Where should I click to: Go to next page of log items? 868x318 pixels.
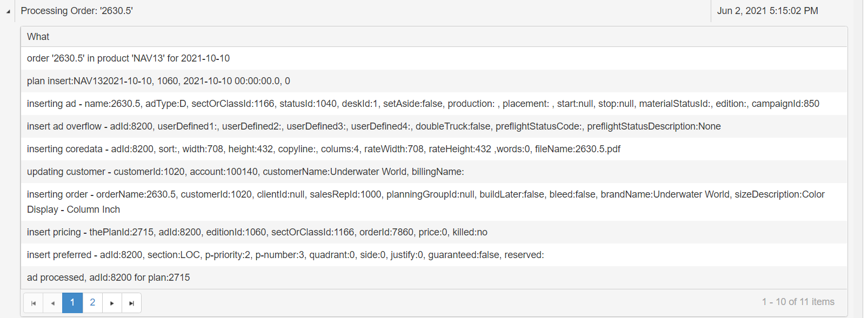click(x=112, y=303)
